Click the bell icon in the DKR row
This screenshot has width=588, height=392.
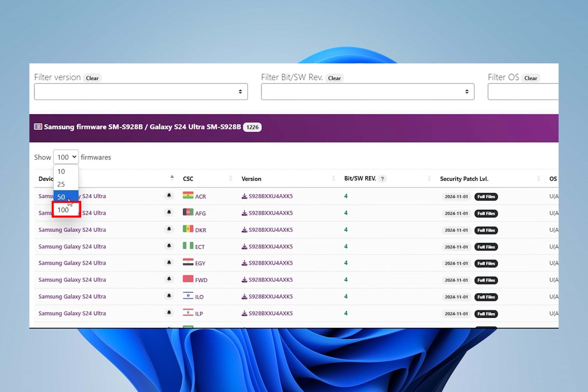point(169,229)
